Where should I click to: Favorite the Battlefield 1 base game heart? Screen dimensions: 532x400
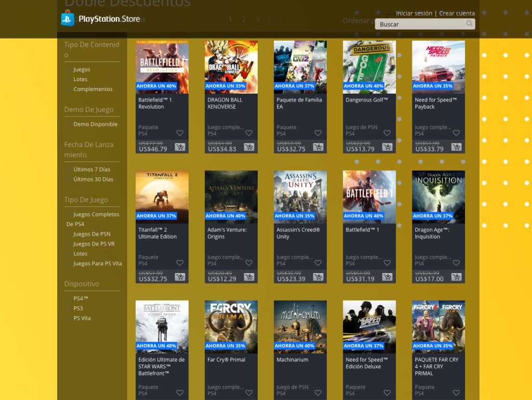point(387,263)
